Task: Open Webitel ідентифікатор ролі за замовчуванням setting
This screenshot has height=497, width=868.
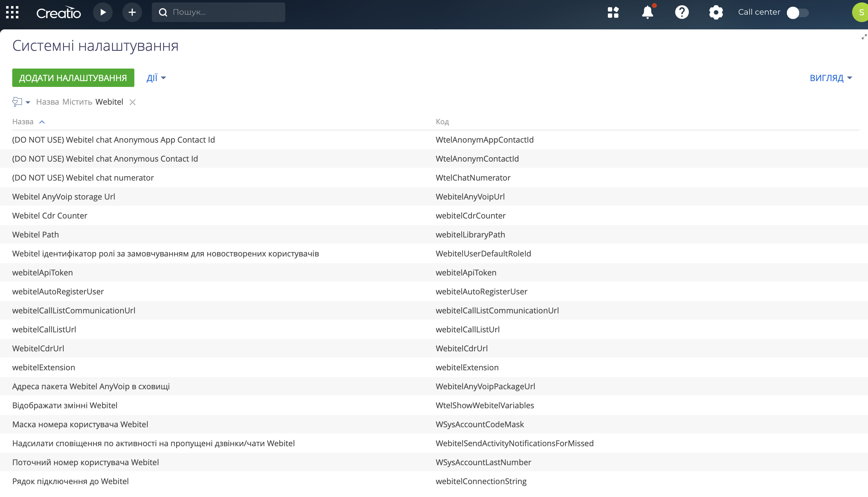Action: tap(166, 253)
